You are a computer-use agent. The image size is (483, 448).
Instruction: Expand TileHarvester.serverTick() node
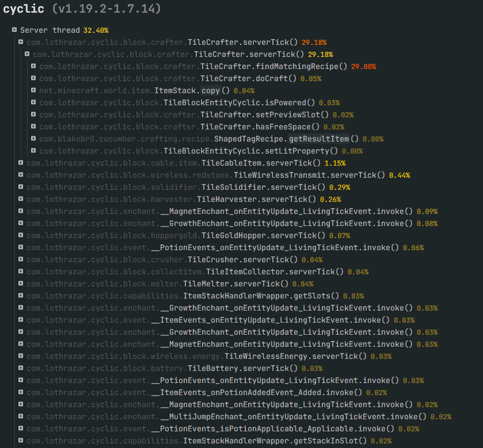21,199
